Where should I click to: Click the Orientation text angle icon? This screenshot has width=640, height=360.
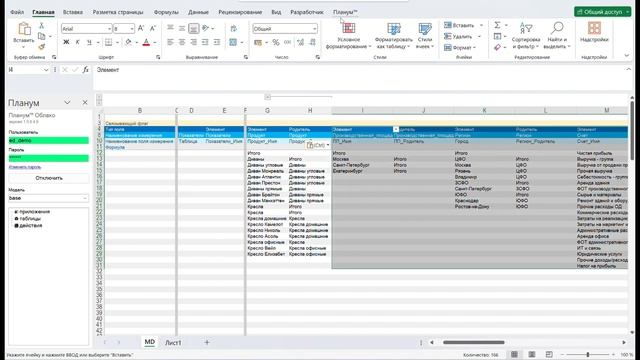205,28
